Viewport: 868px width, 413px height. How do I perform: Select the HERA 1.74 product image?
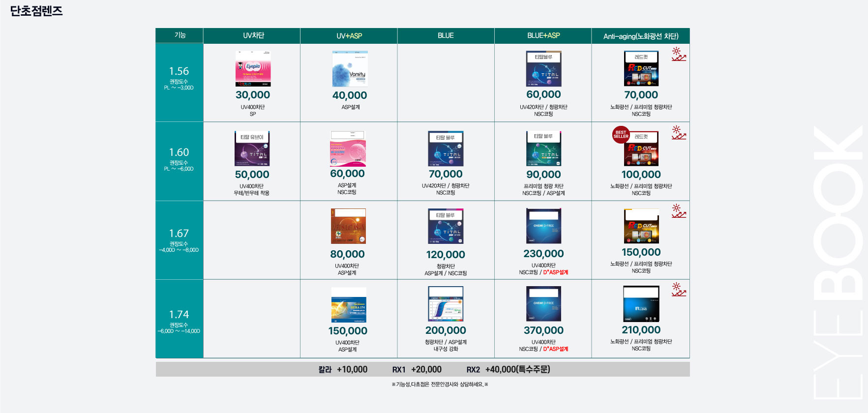pos(349,305)
